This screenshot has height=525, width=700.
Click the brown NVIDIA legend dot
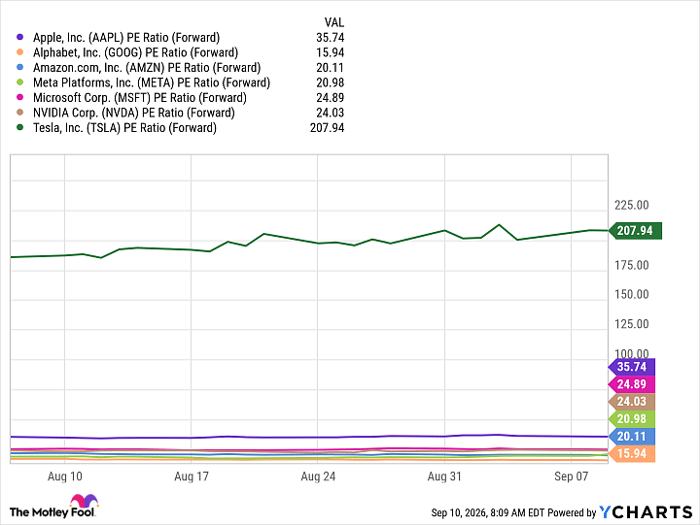(20, 112)
